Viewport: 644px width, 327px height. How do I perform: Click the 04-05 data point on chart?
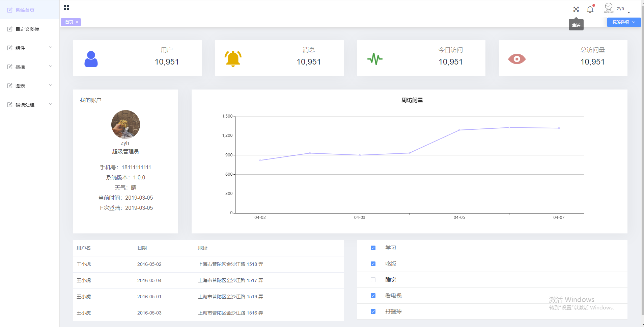point(459,130)
